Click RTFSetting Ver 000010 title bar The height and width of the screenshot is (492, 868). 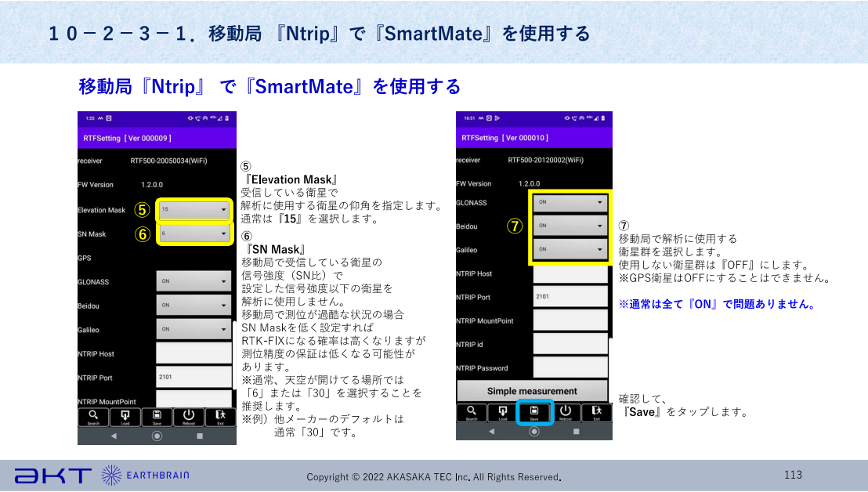click(534, 137)
